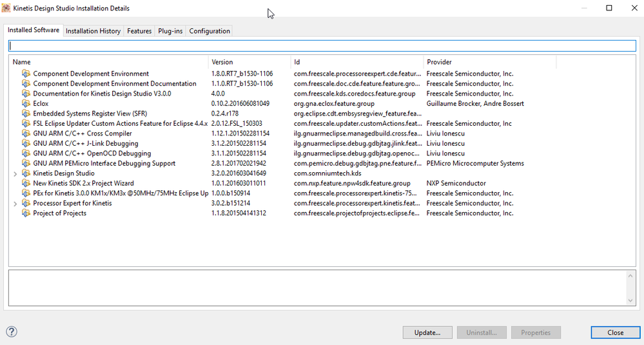Click the Component Development Environment feature icon

[26, 74]
